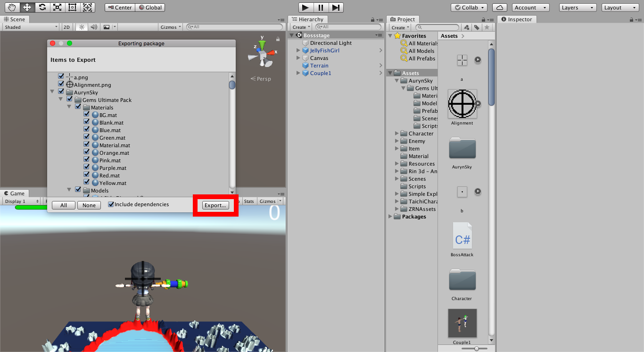Select the Inspector tab
The image size is (644, 352).
517,19
